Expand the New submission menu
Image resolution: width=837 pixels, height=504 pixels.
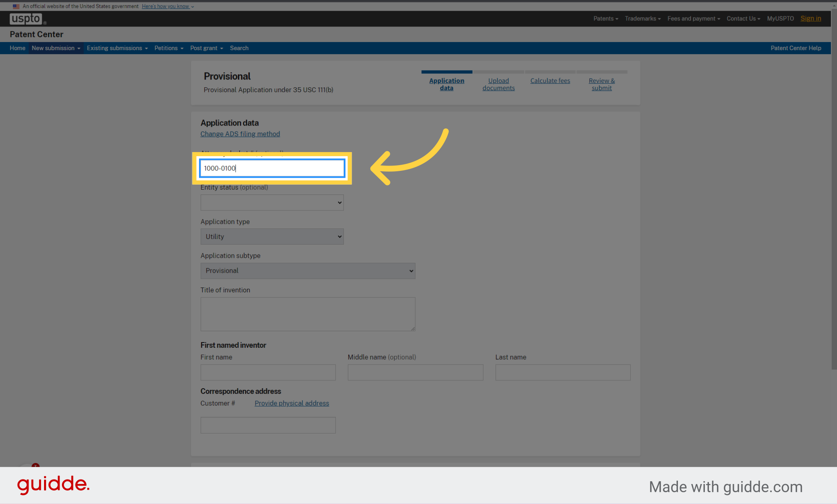coord(55,48)
